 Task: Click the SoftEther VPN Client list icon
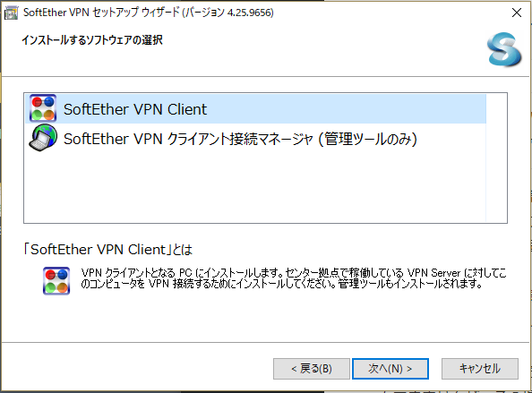pos(43,108)
